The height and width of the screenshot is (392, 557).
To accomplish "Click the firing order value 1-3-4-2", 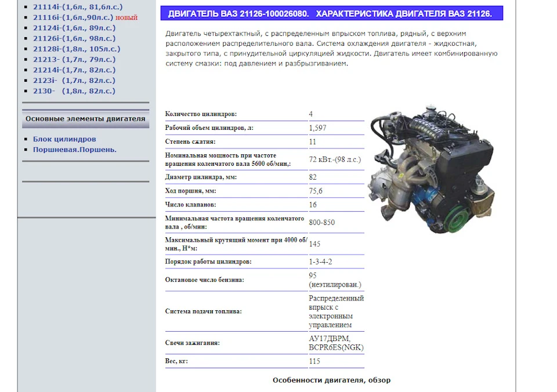I will [320, 262].
